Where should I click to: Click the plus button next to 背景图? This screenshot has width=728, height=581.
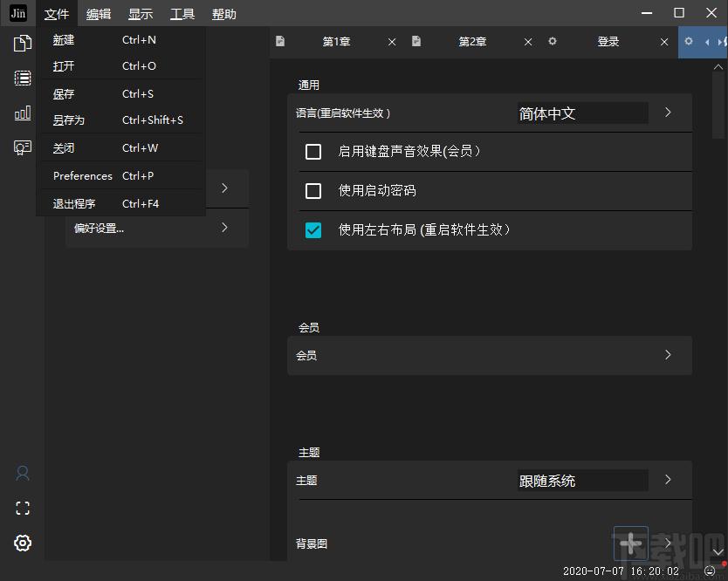(x=630, y=543)
